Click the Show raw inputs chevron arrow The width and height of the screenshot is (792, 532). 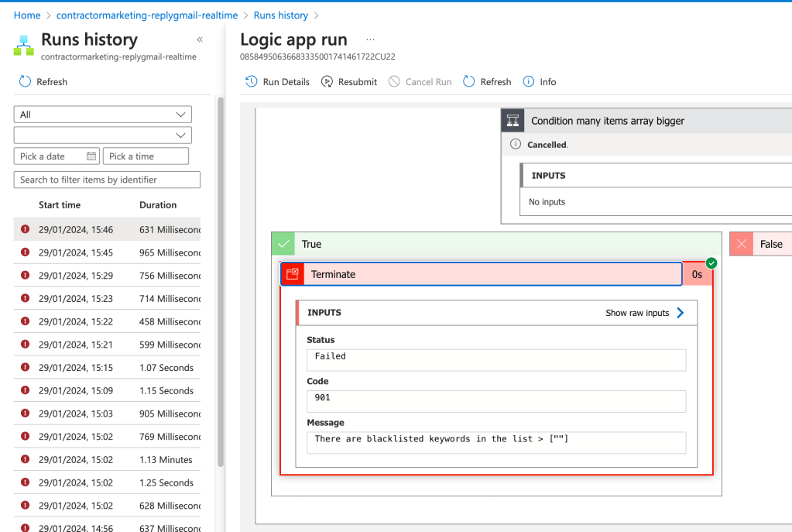coord(681,313)
